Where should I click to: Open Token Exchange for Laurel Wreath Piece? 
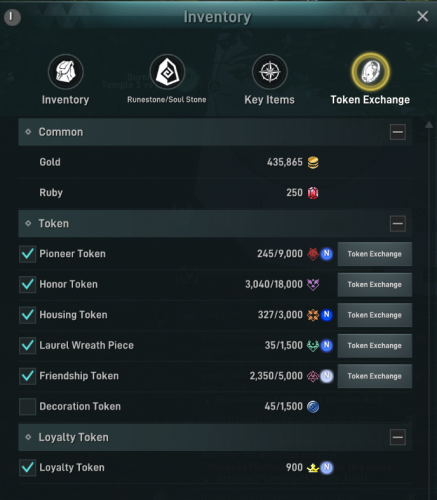click(x=375, y=346)
